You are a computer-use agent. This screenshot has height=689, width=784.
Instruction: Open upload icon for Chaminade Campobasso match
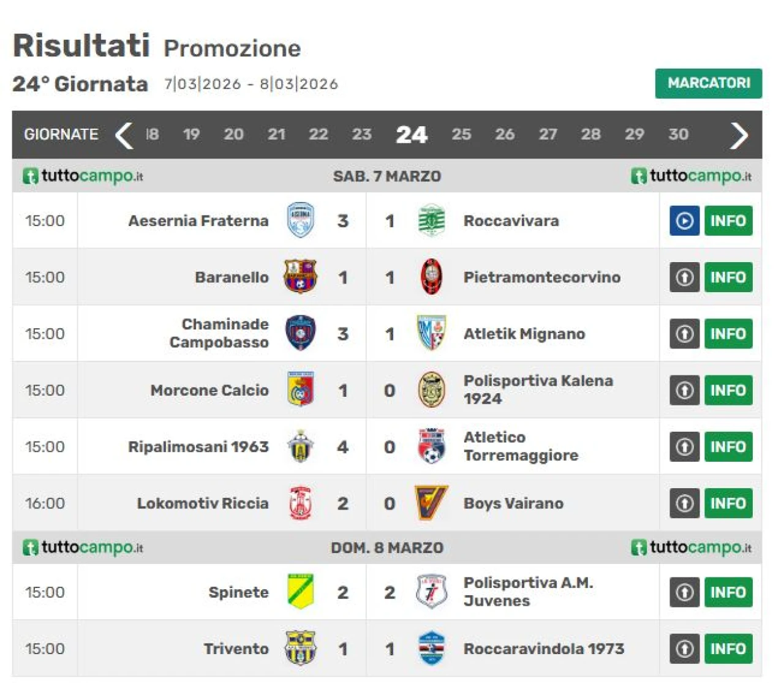[x=684, y=334]
